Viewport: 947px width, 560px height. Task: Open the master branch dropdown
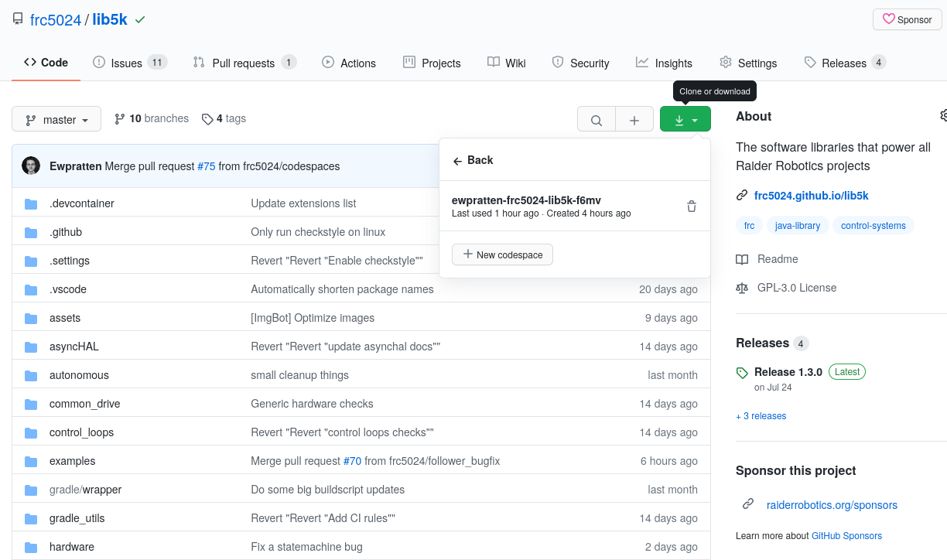point(56,120)
